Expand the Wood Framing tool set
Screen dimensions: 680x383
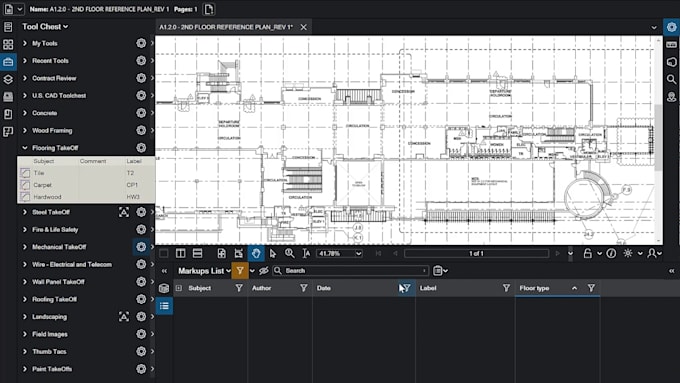point(25,130)
